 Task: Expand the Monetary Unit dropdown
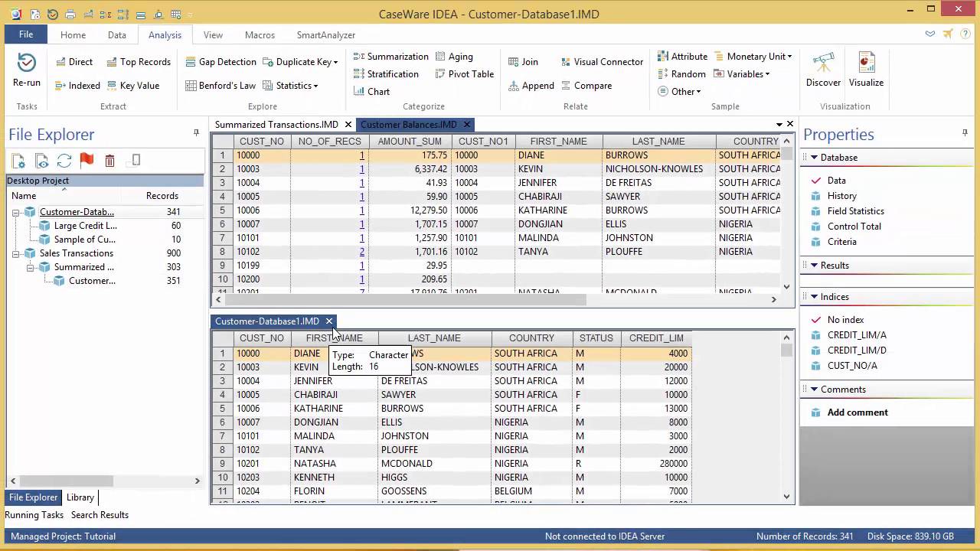tap(753, 57)
